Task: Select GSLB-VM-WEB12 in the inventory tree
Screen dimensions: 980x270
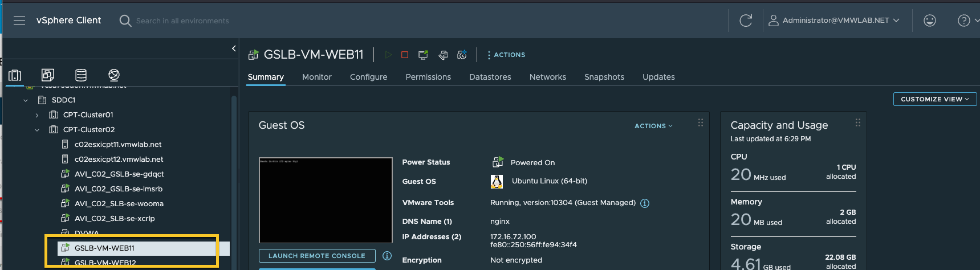Action: click(x=105, y=263)
